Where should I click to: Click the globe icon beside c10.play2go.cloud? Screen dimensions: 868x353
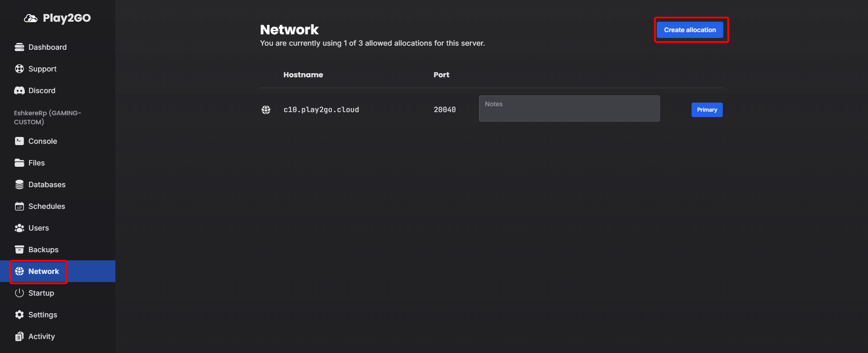(x=266, y=110)
